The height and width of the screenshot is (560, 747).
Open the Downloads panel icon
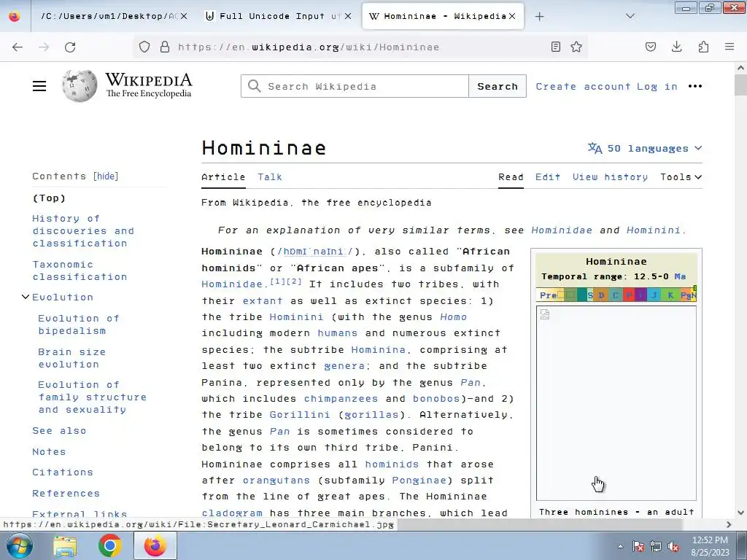676,47
